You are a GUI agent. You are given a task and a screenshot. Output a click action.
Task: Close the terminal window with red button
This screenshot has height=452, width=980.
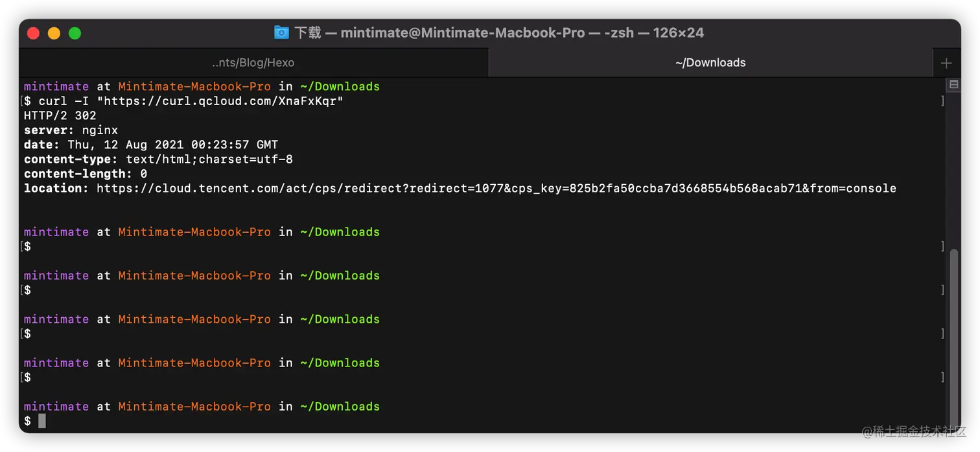click(x=34, y=33)
